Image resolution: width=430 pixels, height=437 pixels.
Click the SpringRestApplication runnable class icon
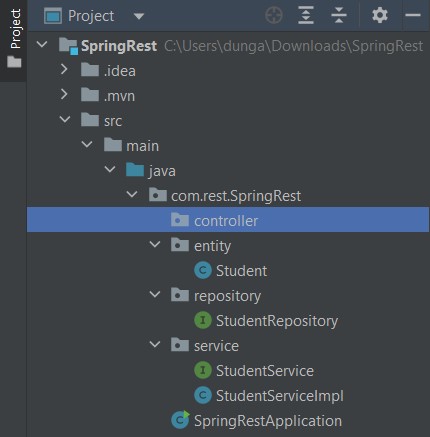(180, 420)
